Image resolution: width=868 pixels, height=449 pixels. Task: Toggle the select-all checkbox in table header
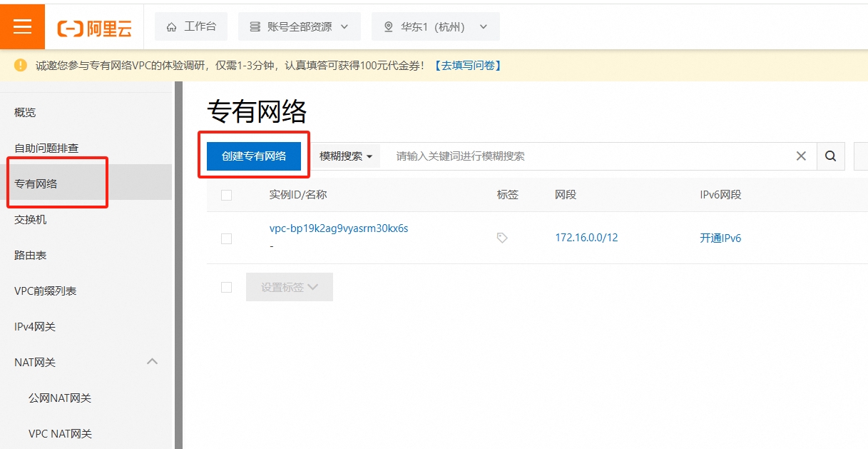click(x=226, y=195)
